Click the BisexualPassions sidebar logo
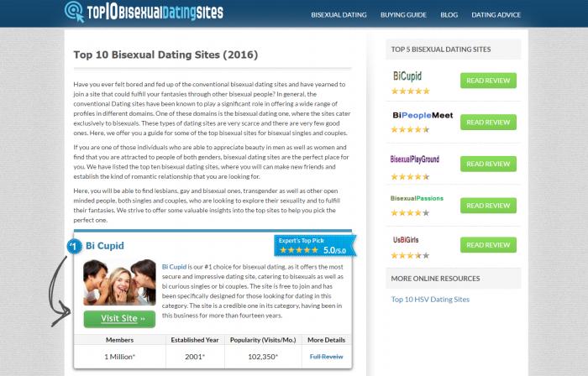The image size is (588, 376). (417, 198)
